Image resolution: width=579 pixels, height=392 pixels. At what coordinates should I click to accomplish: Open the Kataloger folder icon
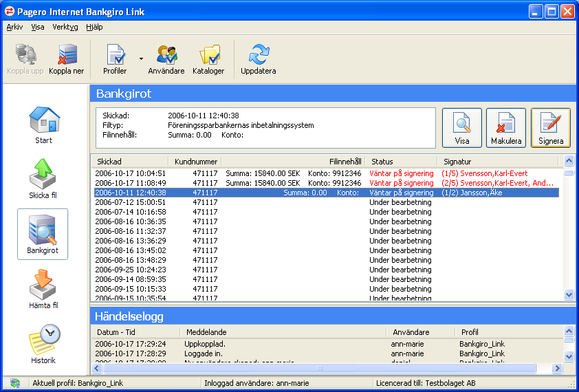(208, 59)
